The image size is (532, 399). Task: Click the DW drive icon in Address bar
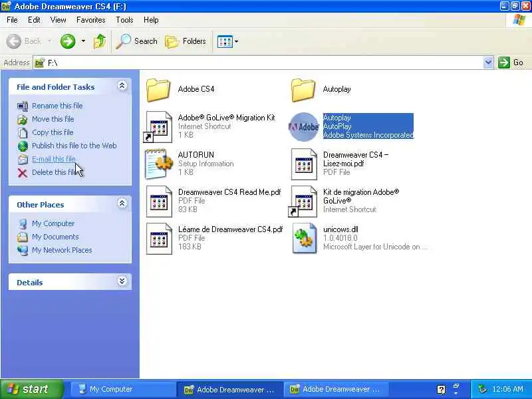coord(40,63)
